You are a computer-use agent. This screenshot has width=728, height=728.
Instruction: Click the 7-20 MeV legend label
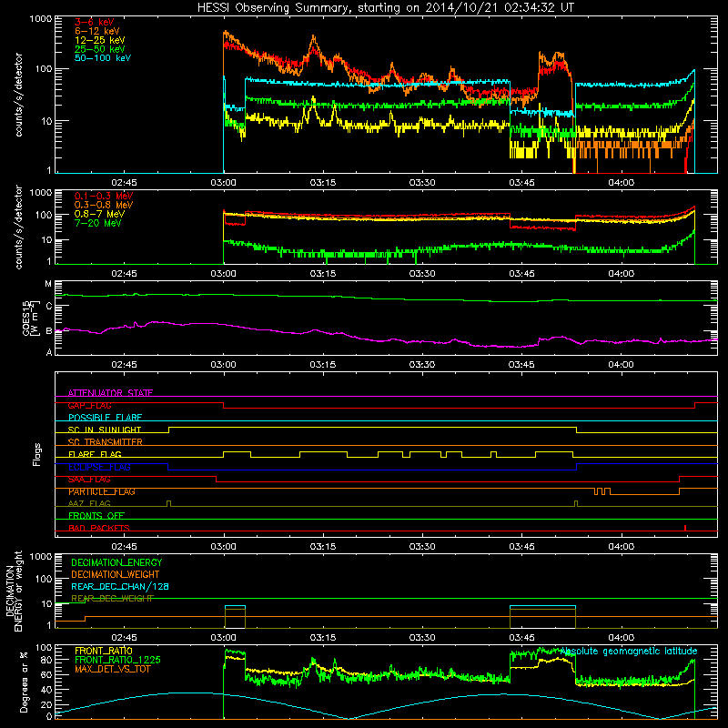pyautogui.click(x=97, y=223)
